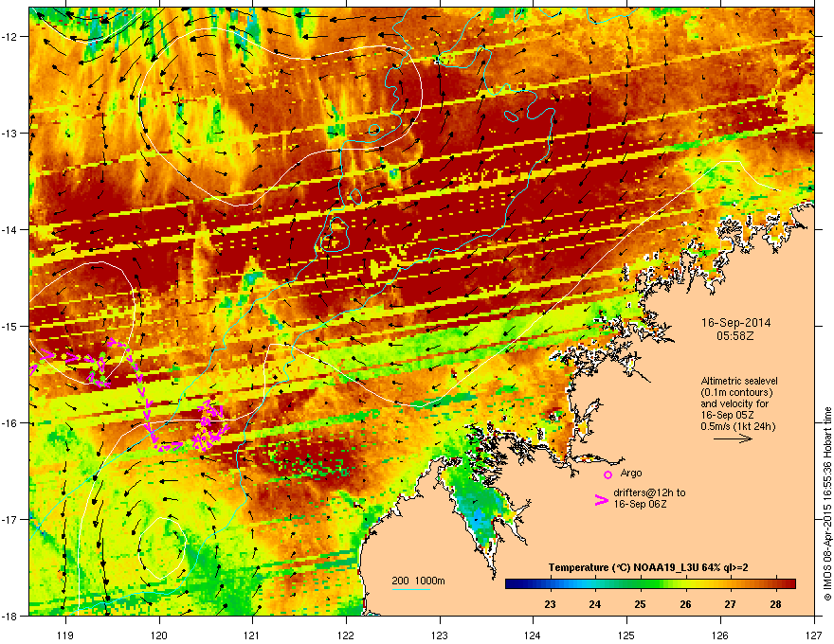Click the latitude axis label '-14'
Viewport: 834px width, 644px height.
click(x=10, y=229)
